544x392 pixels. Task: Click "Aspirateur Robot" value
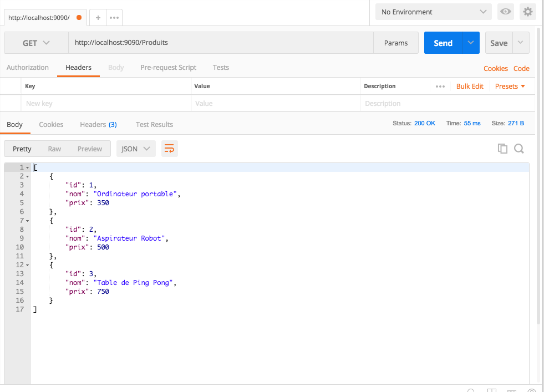pyautogui.click(x=129, y=238)
